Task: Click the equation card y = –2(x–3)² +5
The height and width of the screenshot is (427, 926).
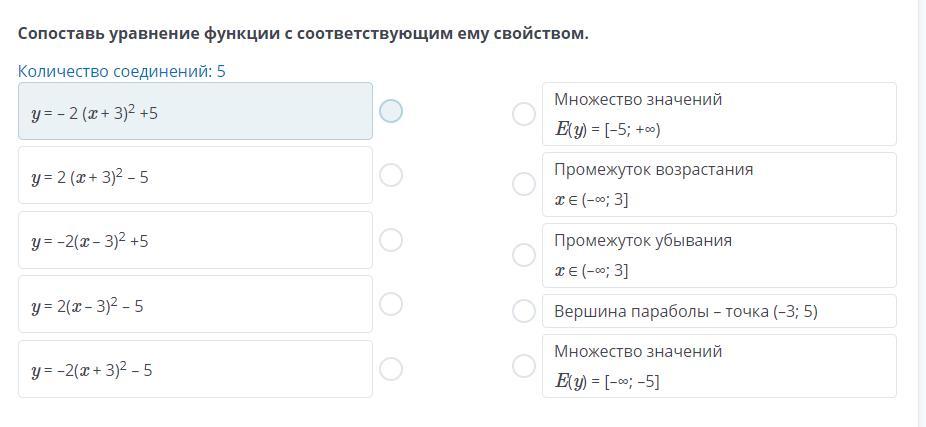Action: tap(195, 241)
